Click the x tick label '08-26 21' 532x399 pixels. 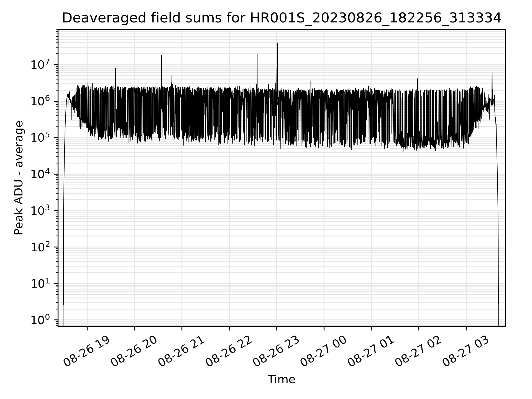click(181, 351)
